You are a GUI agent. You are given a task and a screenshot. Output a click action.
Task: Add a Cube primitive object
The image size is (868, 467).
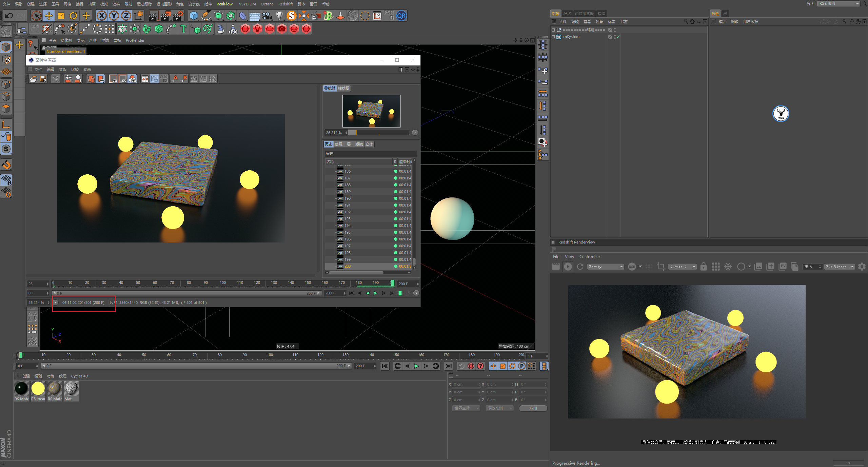point(194,16)
